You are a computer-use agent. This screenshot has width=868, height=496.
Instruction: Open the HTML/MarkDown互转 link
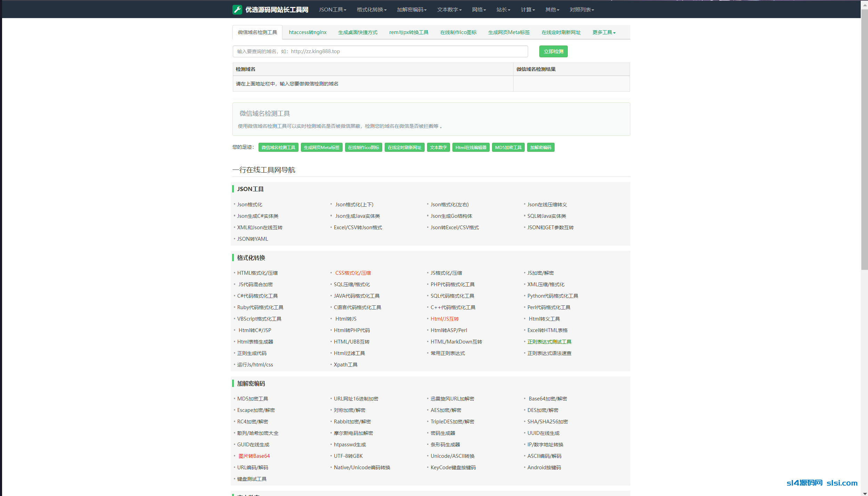click(456, 342)
